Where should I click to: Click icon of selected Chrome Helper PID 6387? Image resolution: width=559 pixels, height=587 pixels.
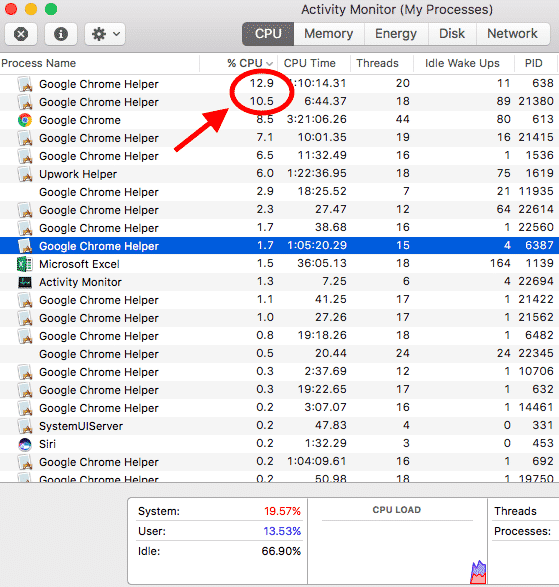pyautogui.click(x=25, y=246)
